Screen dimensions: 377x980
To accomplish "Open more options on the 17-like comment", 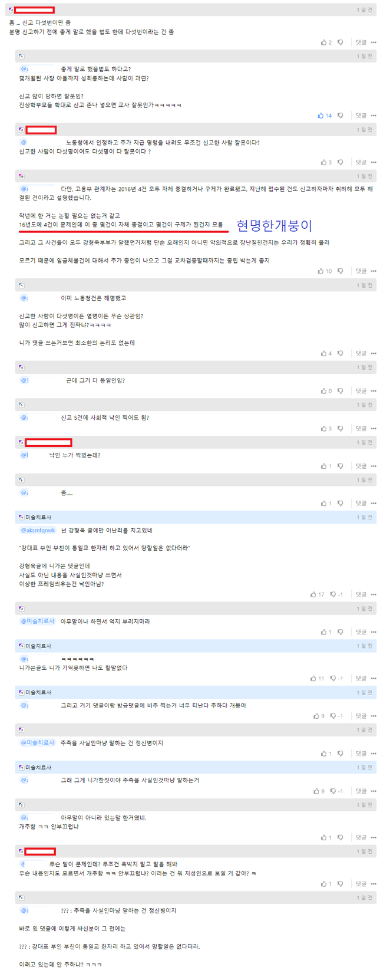I will (373, 594).
